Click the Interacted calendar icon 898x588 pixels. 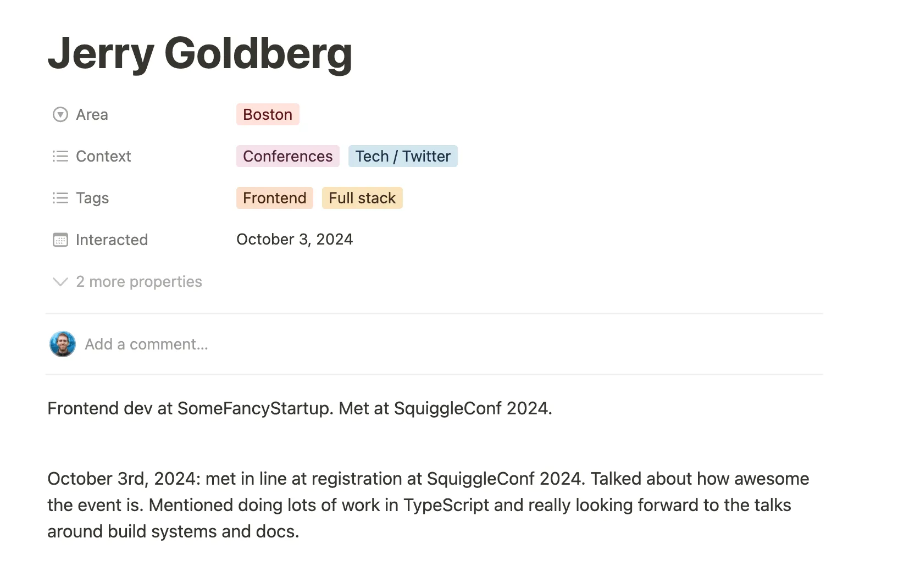60,240
